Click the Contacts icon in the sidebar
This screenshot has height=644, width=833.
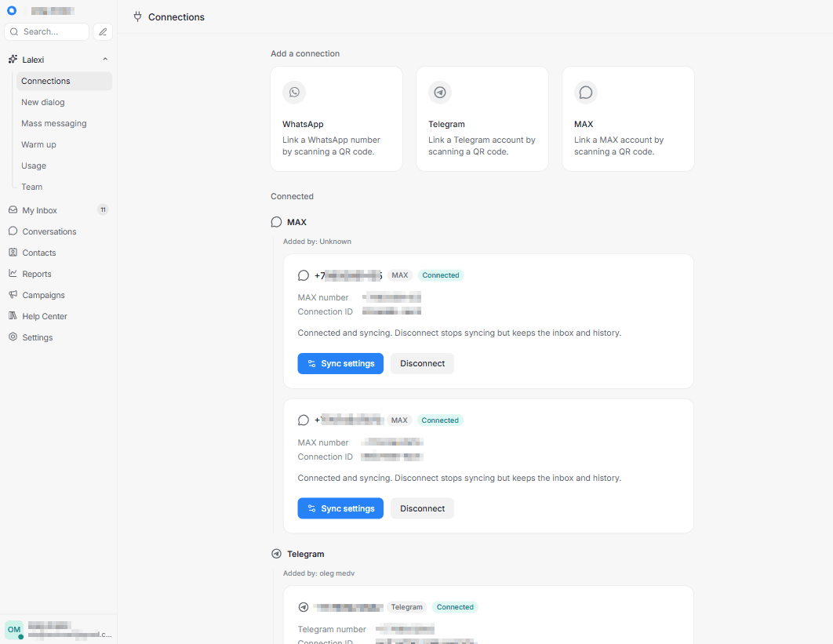pyautogui.click(x=13, y=253)
